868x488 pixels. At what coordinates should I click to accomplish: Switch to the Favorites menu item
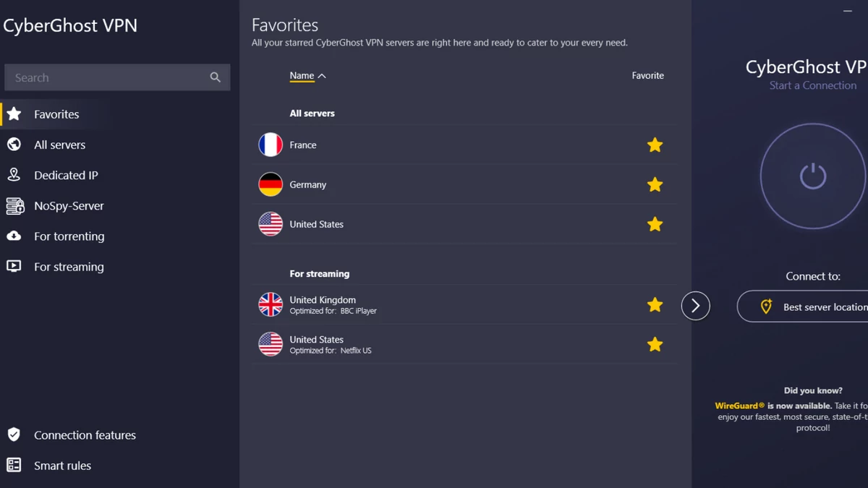click(x=56, y=114)
